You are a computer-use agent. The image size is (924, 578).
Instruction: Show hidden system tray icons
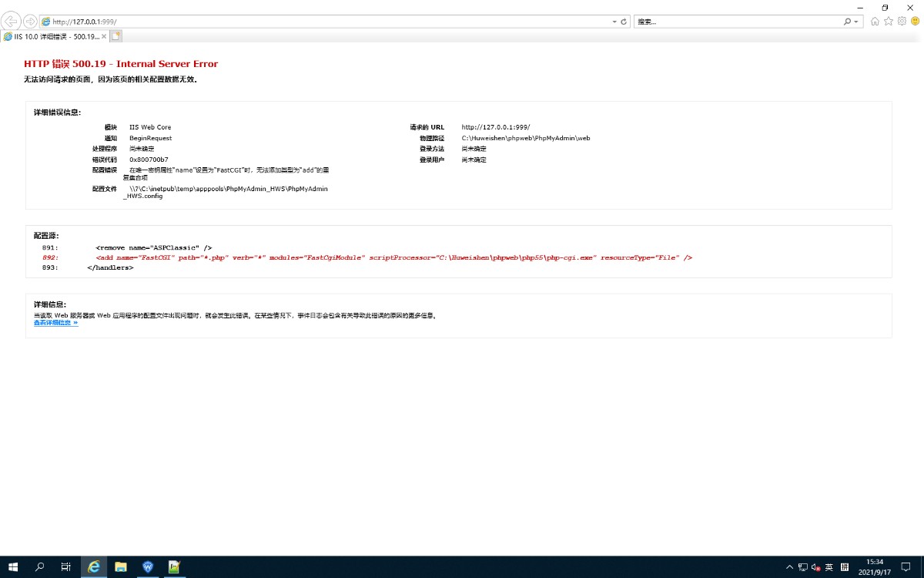click(789, 567)
